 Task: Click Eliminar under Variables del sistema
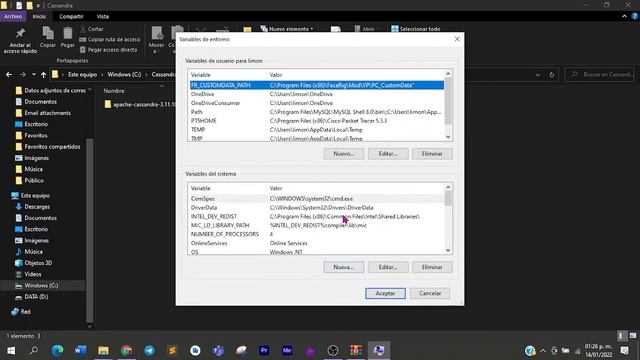432,267
